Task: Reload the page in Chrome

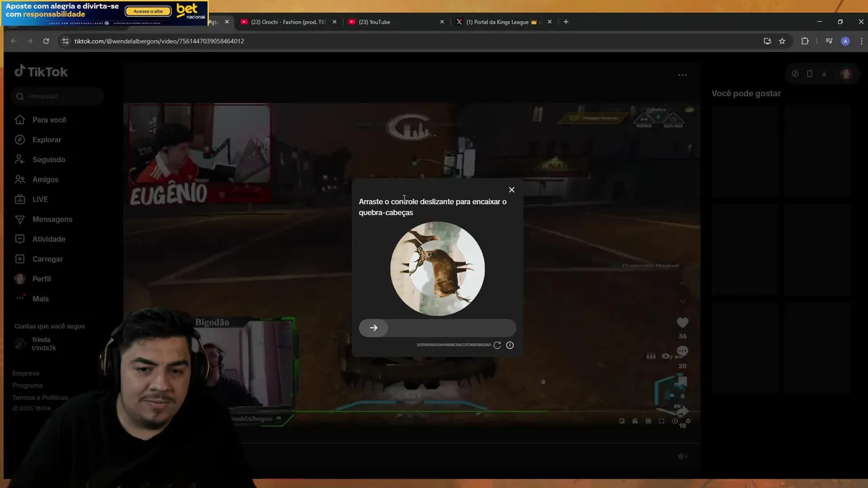Action: [46, 41]
